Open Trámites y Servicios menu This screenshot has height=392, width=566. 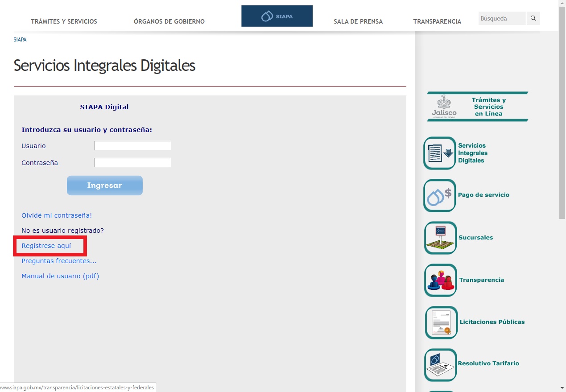(64, 21)
